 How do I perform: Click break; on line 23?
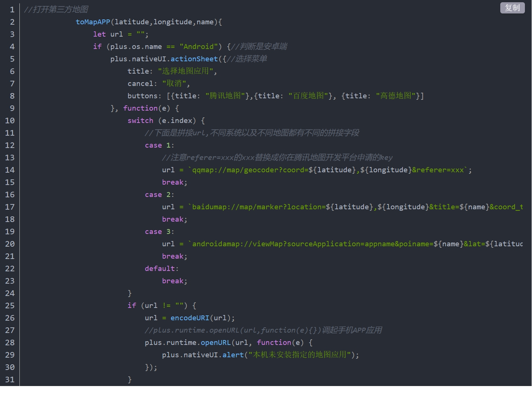[174, 281]
